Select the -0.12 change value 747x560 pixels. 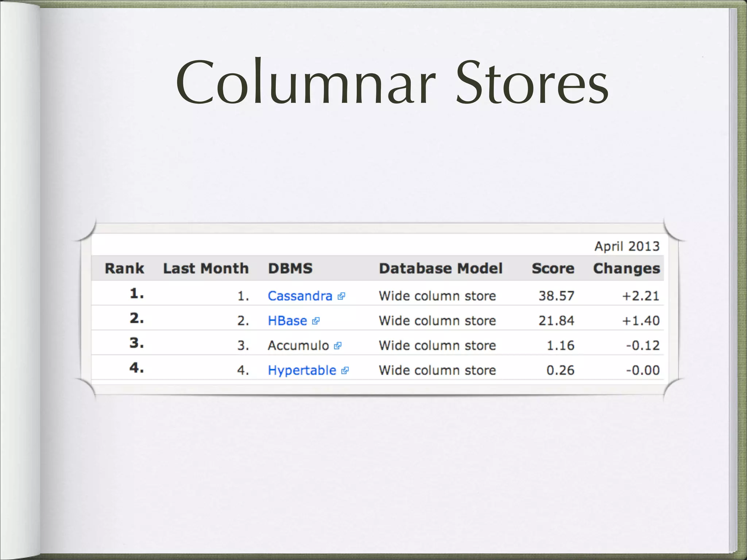(643, 345)
